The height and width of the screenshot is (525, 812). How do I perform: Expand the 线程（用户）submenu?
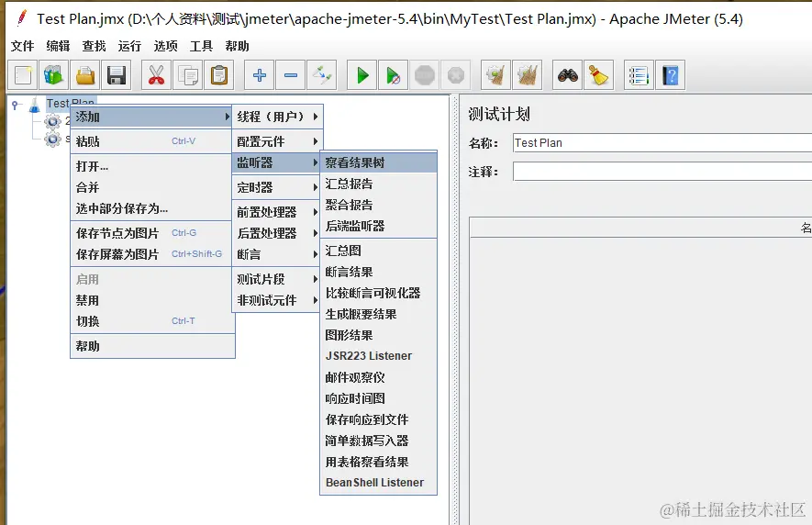(278, 117)
